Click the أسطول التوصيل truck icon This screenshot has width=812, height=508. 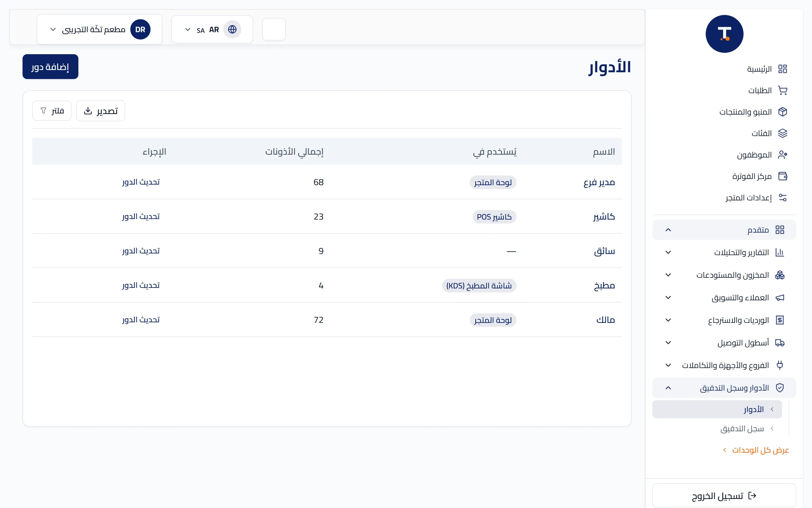pyautogui.click(x=780, y=343)
